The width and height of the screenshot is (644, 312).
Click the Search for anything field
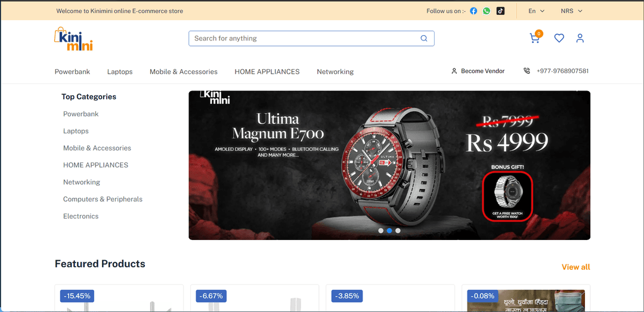tap(304, 38)
